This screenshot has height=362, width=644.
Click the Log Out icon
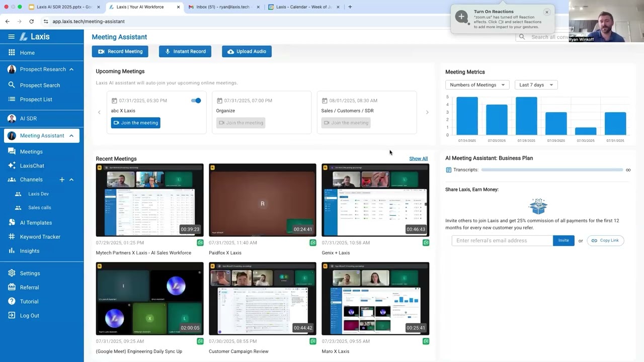12,315
